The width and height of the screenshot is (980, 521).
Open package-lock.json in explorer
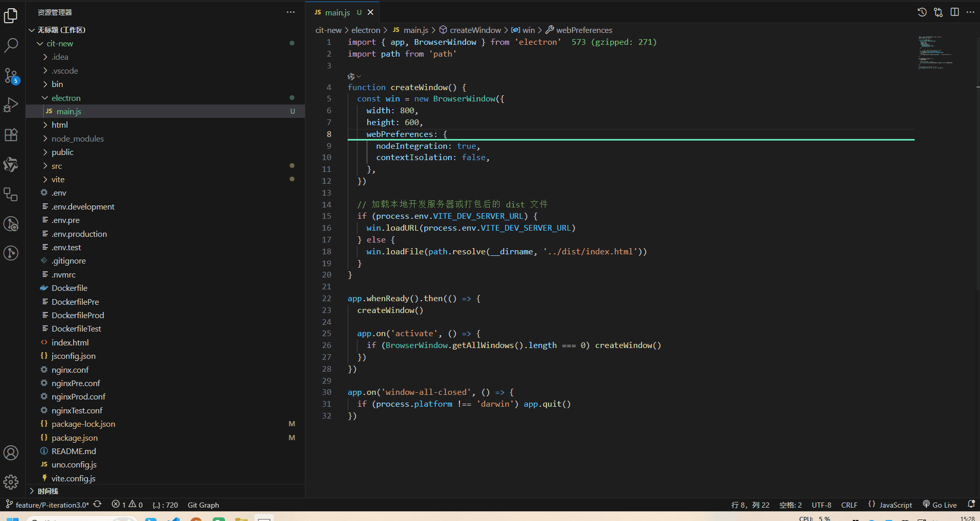click(165, 424)
